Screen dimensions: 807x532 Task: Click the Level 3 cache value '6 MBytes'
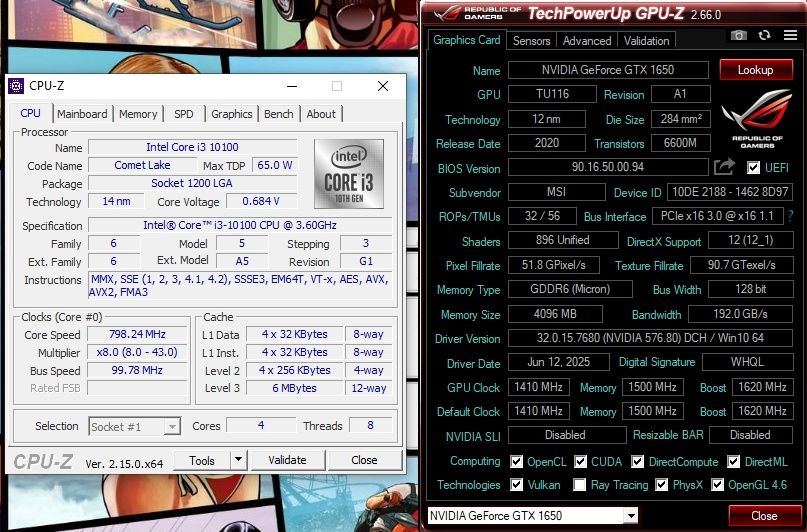294,388
